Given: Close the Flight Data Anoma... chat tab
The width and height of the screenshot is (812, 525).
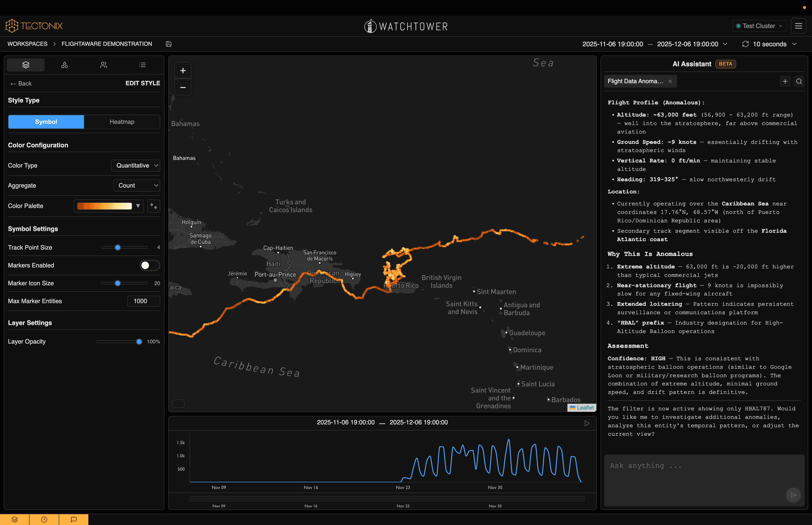Looking at the screenshot, I should (x=670, y=82).
